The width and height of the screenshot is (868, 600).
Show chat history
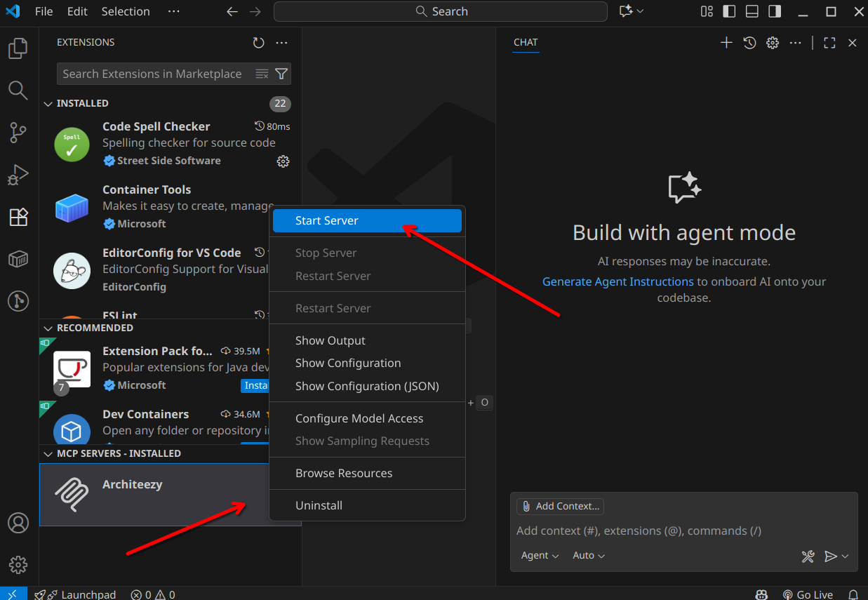pyautogui.click(x=749, y=43)
